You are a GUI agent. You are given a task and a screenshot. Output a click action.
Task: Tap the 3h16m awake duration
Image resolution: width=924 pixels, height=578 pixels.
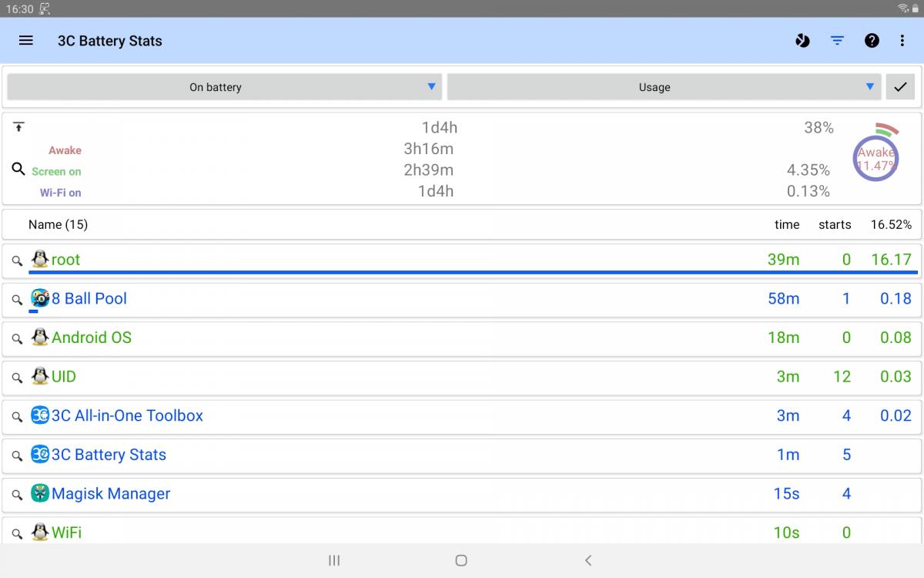pyautogui.click(x=429, y=149)
